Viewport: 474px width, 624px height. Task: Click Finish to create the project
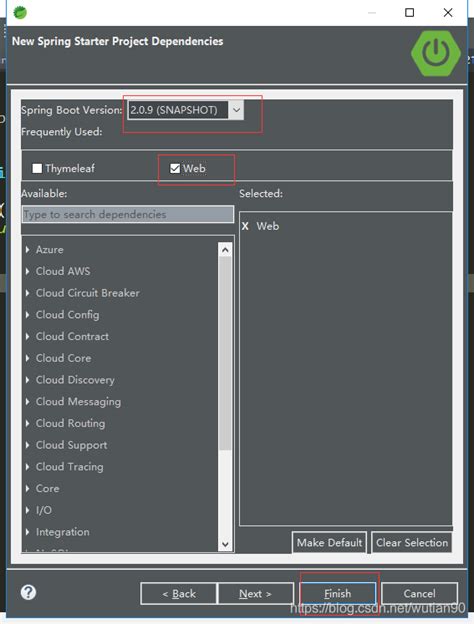[x=337, y=594]
